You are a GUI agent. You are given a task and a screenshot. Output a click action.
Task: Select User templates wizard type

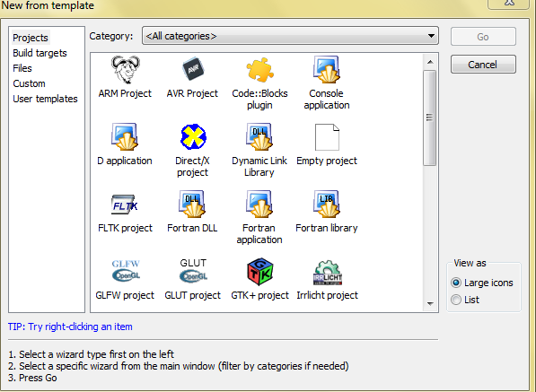[45, 99]
